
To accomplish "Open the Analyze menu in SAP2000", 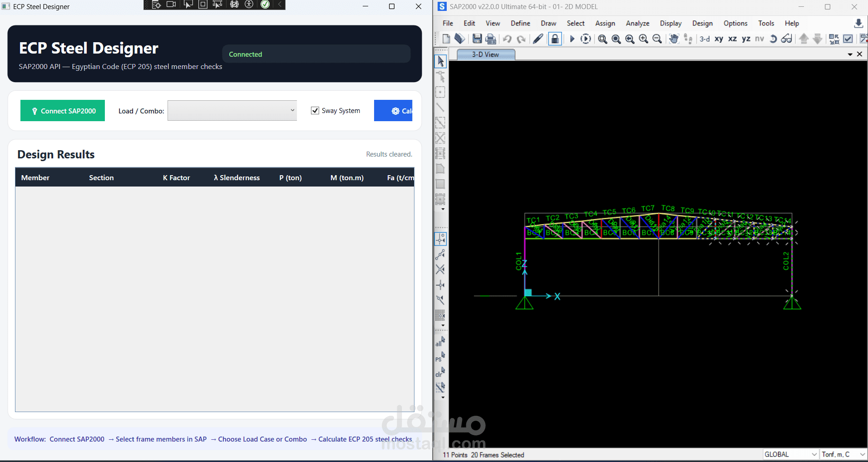I will [637, 23].
